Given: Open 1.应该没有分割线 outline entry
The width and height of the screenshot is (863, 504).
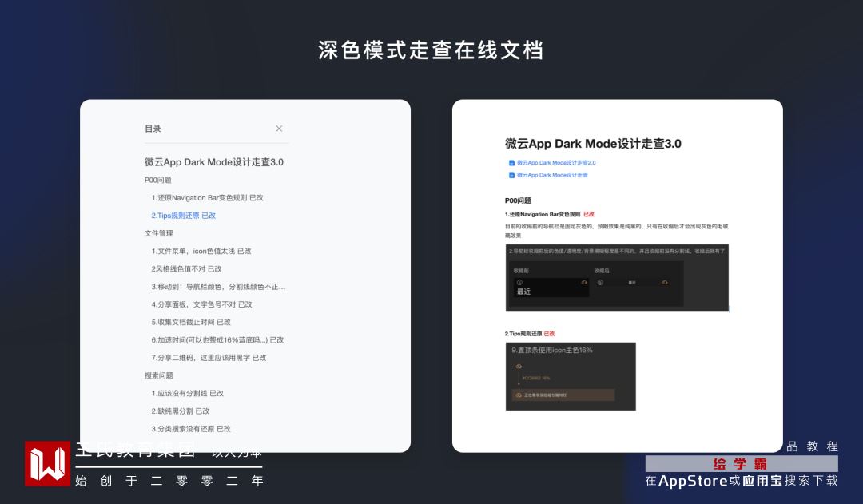Looking at the screenshot, I should pos(187,394).
